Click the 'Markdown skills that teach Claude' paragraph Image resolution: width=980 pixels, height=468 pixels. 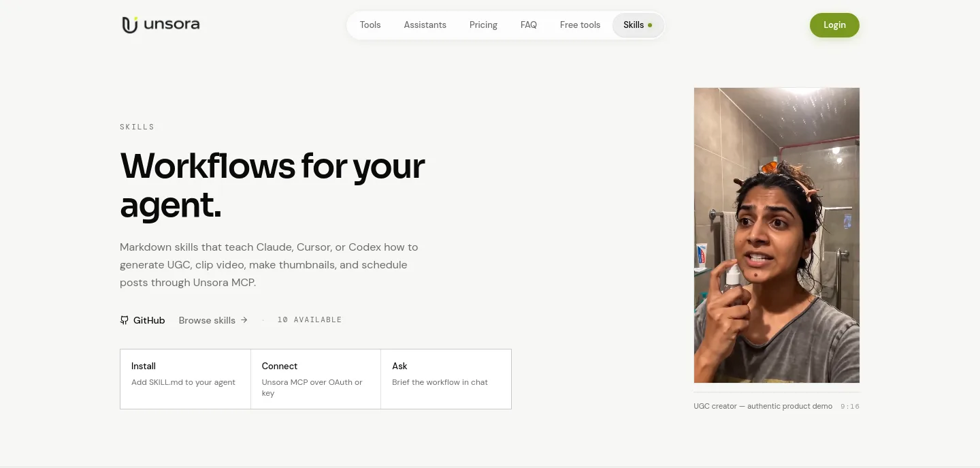click(x=269, y=265)
